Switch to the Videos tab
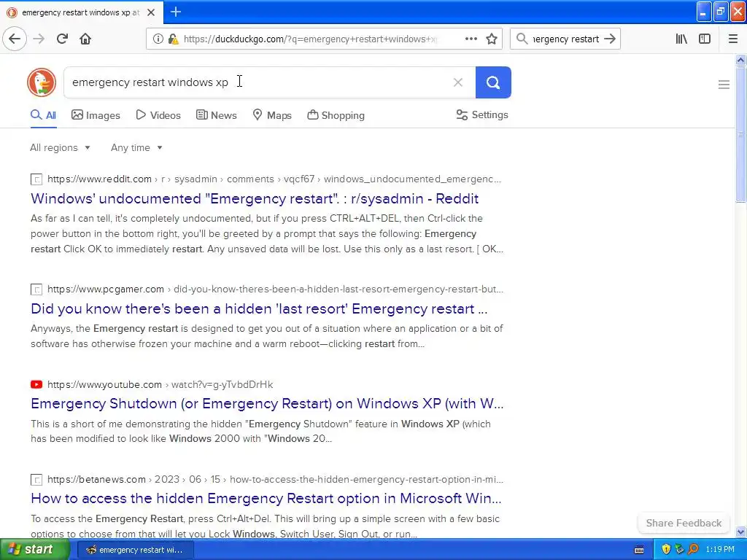 pos(158,115)
